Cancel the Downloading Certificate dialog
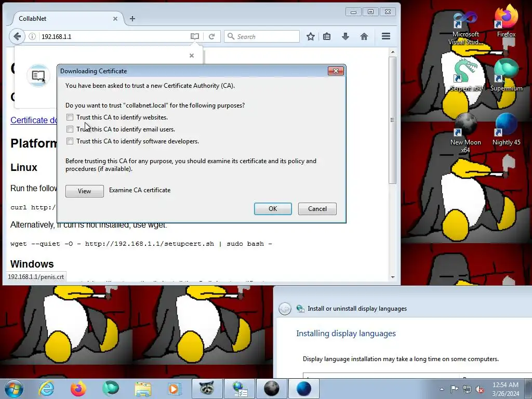 pos(317,209)
